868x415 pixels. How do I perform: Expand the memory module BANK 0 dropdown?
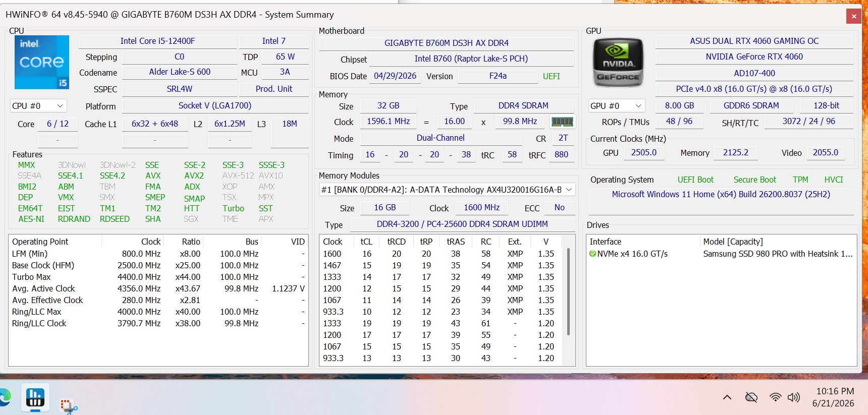click(x=447, y=190)
